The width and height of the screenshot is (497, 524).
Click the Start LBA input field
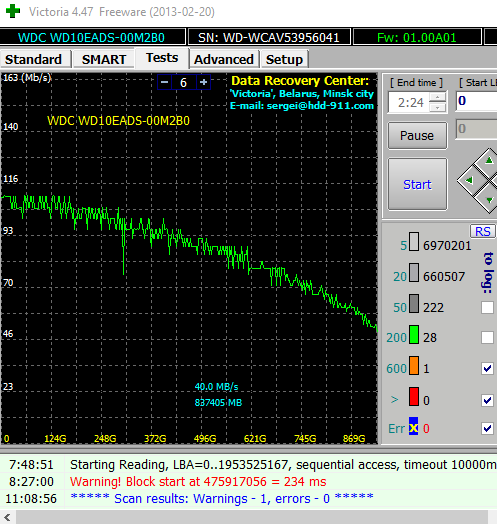coord(477,101)
